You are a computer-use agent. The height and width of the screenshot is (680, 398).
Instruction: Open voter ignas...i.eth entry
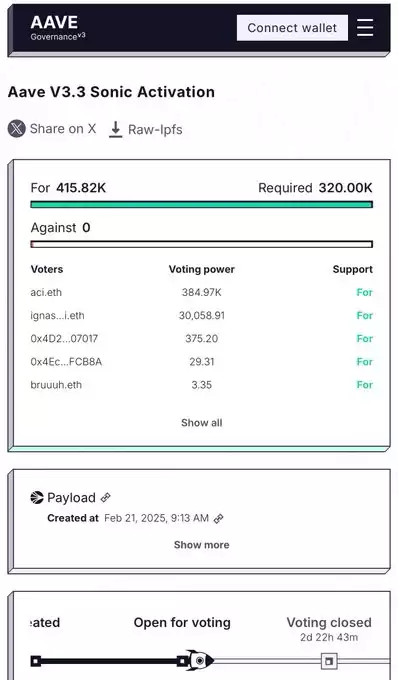[58, 315]
